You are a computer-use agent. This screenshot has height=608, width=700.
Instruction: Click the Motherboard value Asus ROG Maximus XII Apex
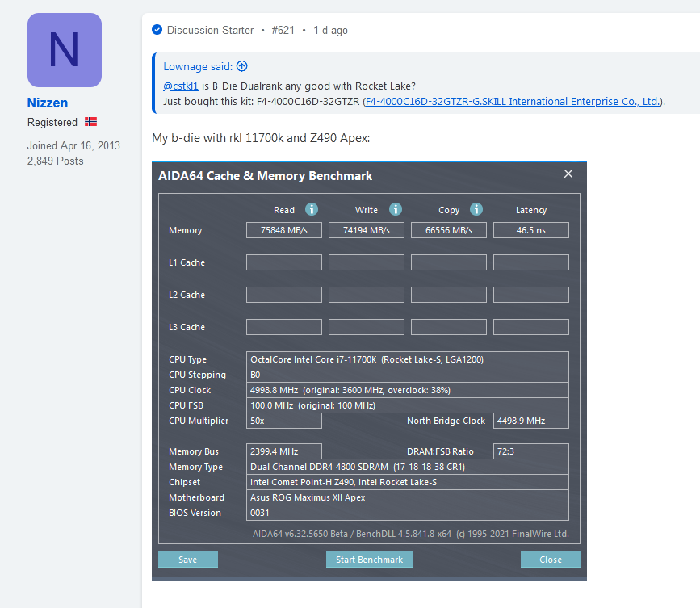click(408, 497)
